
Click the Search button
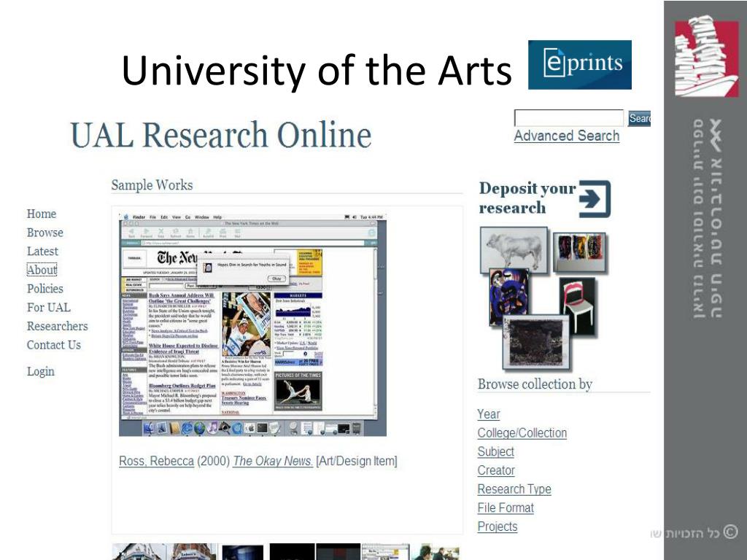[x=639, y=118]
